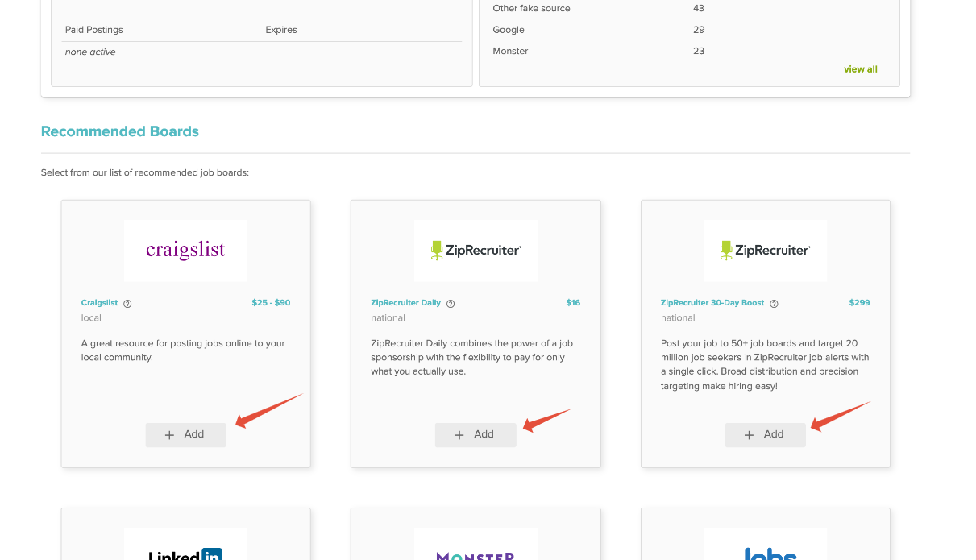Click the craigslist logo image

point(185,251)
